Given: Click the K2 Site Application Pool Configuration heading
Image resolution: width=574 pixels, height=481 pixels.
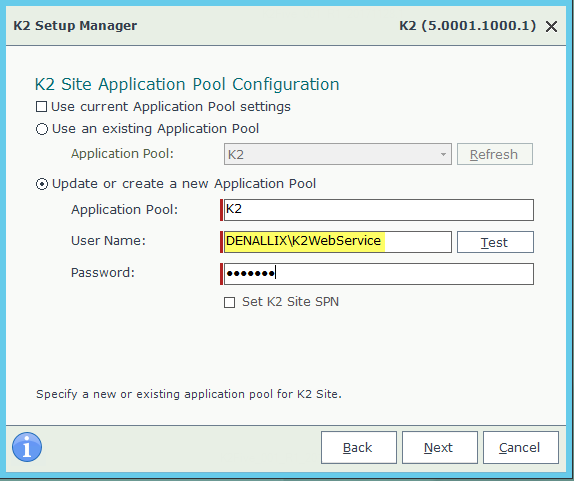Looking at the screenshot, I should tap(187, 84).
